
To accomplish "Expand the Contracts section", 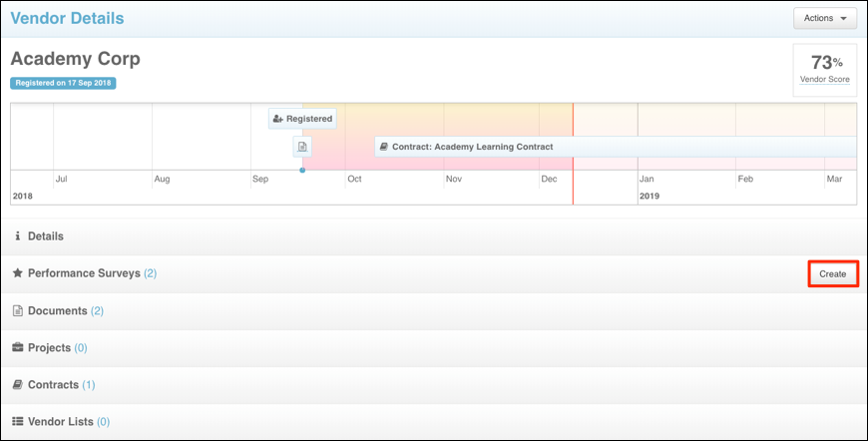I will (x=54, y=385).
